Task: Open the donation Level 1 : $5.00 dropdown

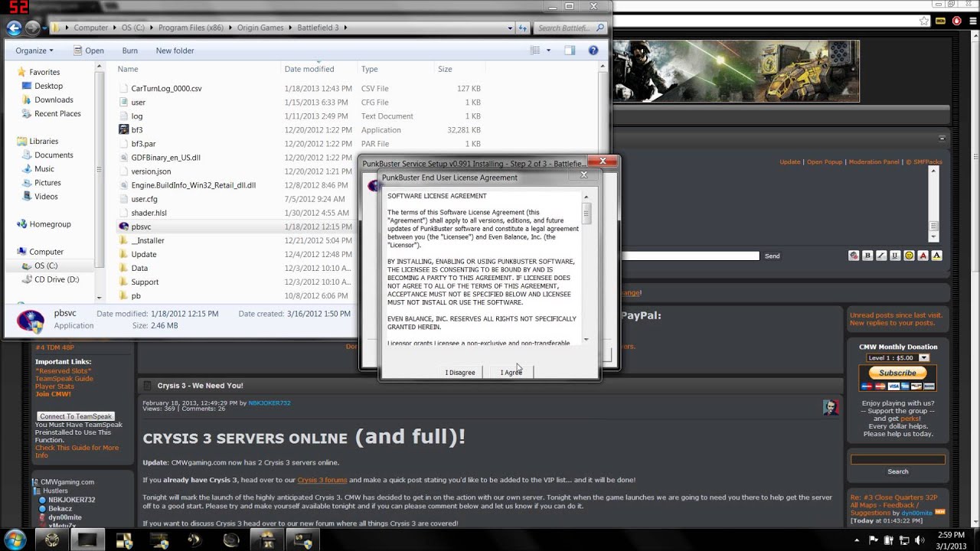Action: pos(898,357)
